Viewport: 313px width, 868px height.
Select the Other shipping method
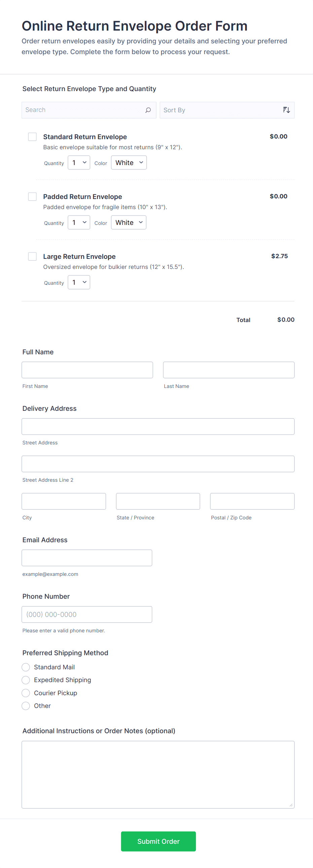(26, 706)
